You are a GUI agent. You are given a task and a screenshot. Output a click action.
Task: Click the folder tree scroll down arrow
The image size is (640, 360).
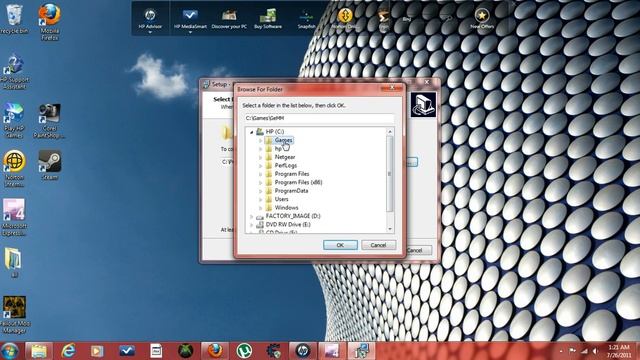click(390, 229)
